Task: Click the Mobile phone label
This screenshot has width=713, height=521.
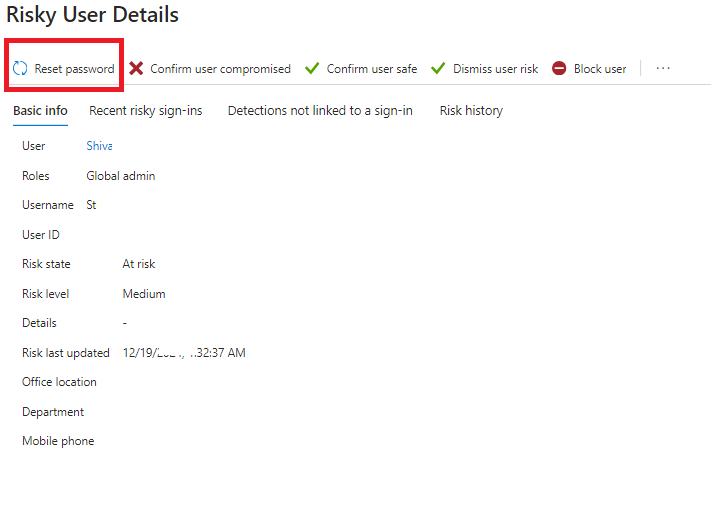Action: tap(58, 441)
